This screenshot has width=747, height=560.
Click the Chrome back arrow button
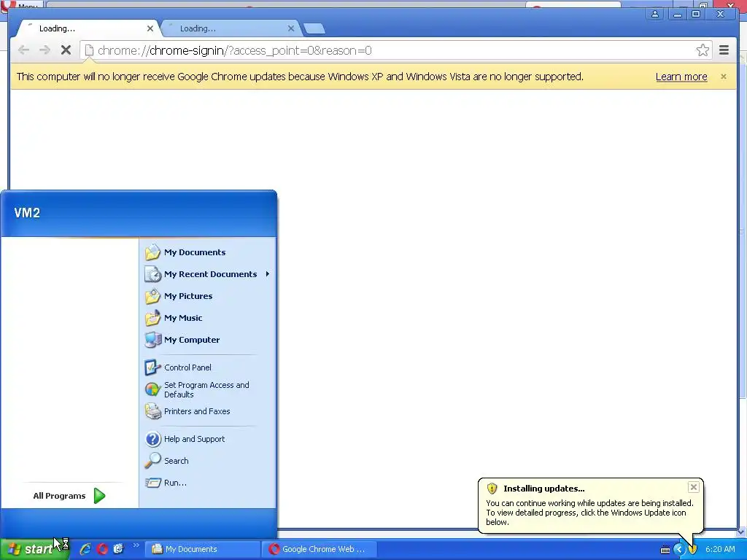click(23, 50)
